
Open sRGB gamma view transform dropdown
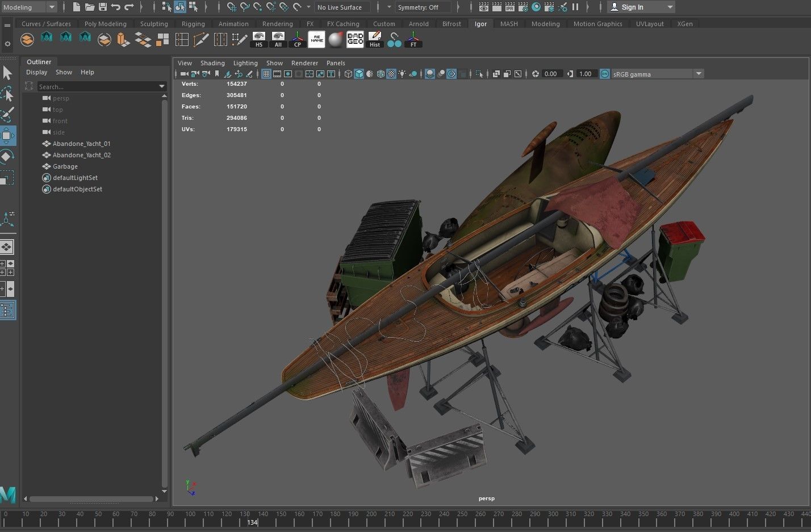click(658, 74)
